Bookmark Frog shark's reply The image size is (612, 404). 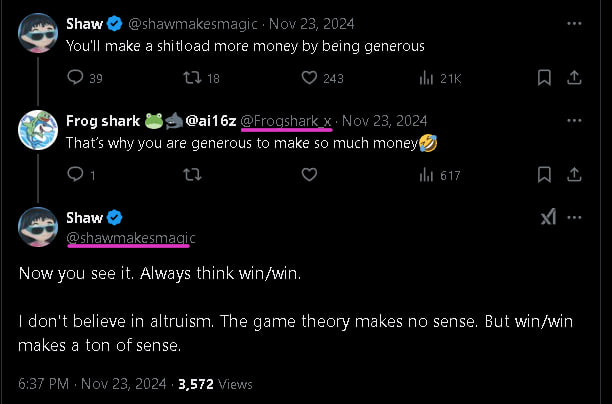tap(544, 175)
